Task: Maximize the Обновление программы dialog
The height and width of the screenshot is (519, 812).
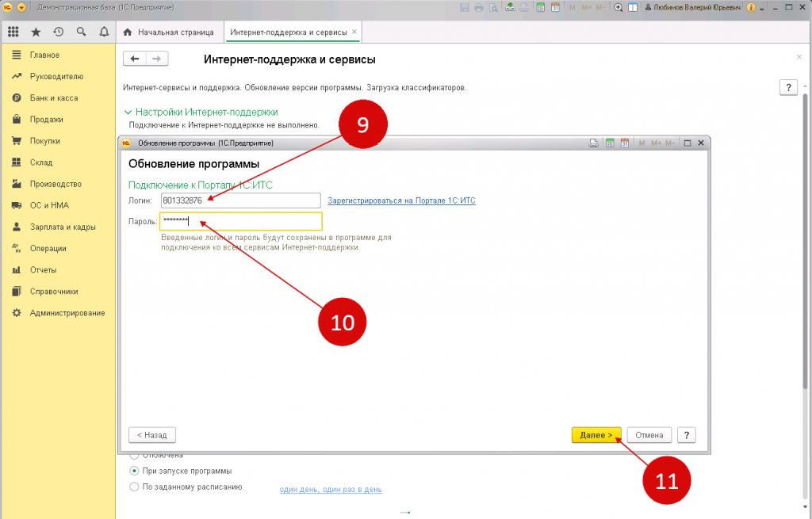Action: click(x=688, y=143)
